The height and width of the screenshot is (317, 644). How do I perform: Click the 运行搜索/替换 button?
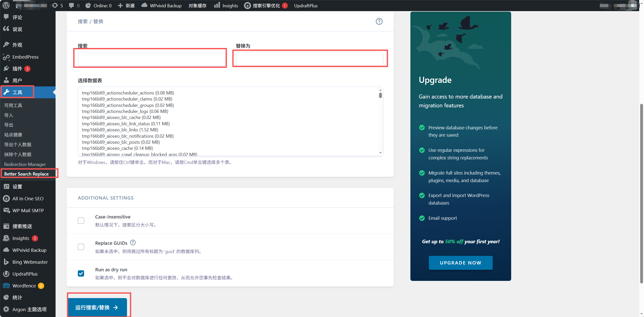pyautogui.click(x=97, y=307)
